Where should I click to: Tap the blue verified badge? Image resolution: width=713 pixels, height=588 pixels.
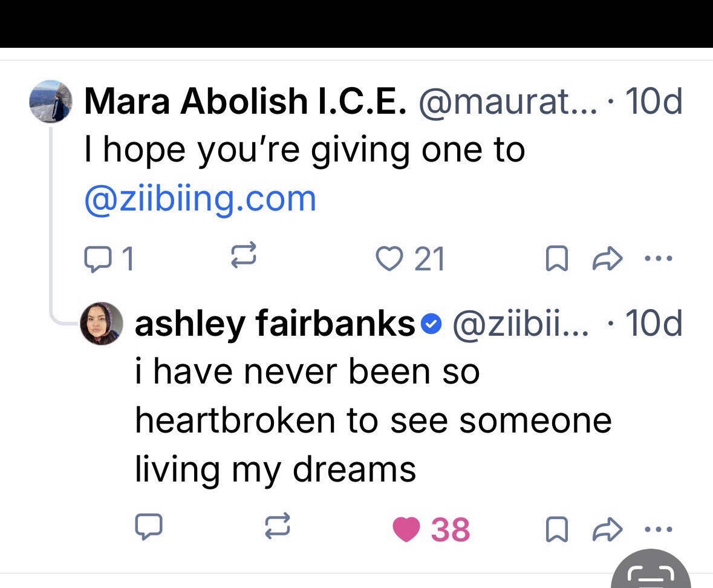tap(429, 325)
